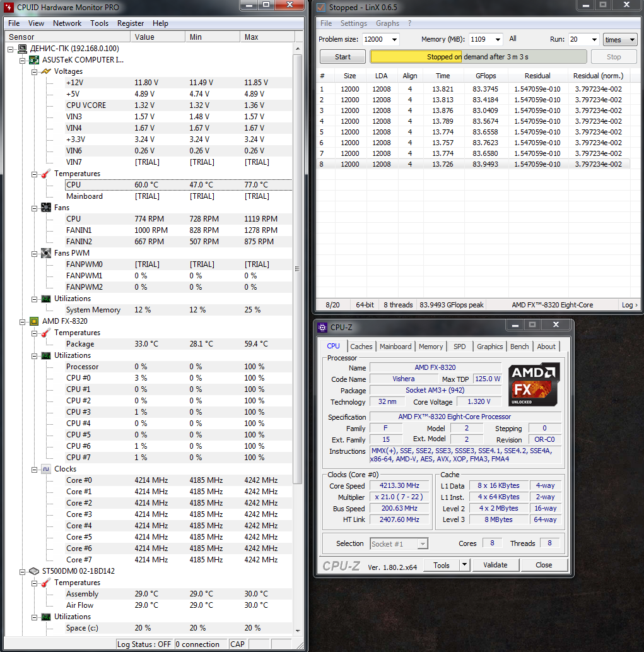Image resolution: width=644 pixels, height=652 pixels.
Task: Collapse the ASUSTeK COMPUTER tree node
Action: (23, 61)
